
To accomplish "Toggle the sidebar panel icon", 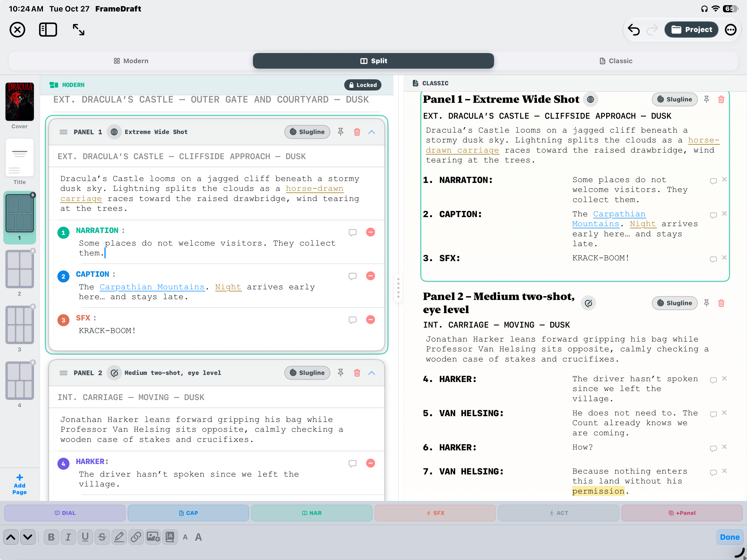I will pos(48,30).
